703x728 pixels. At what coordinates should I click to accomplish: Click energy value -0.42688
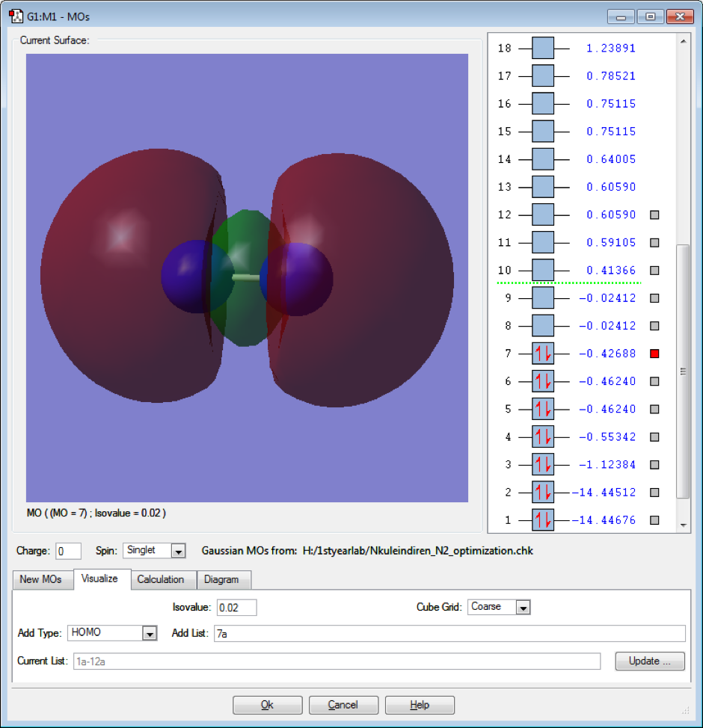607,354
